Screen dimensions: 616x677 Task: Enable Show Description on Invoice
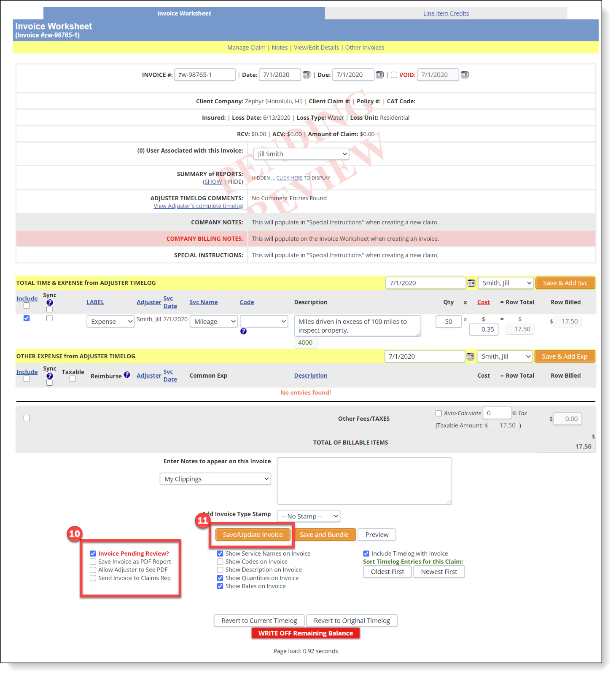220,570
